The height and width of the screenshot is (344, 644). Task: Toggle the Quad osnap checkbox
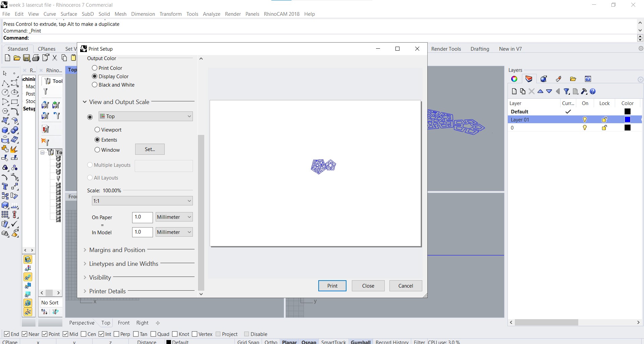tap(153, 334)
